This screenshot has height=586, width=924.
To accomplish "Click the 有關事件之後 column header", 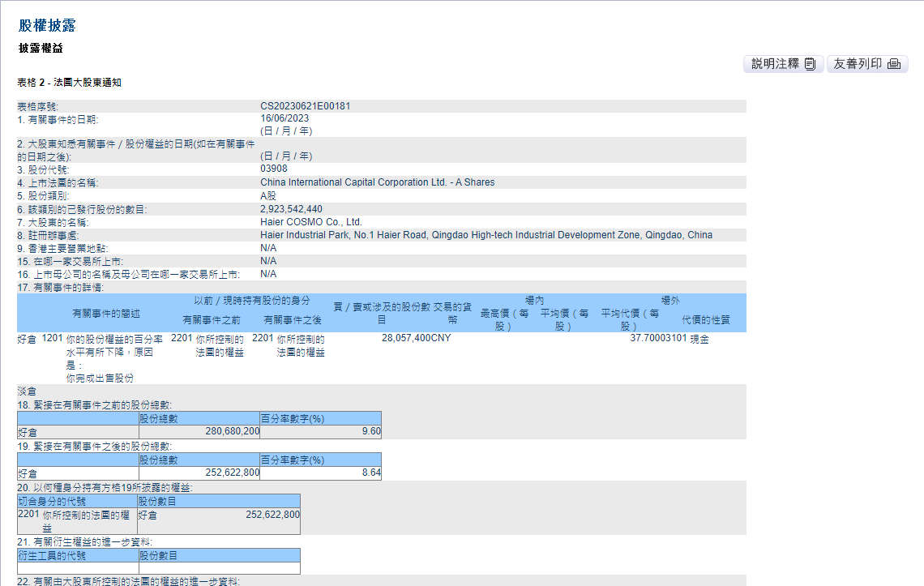I will click(x=293, y=320).
